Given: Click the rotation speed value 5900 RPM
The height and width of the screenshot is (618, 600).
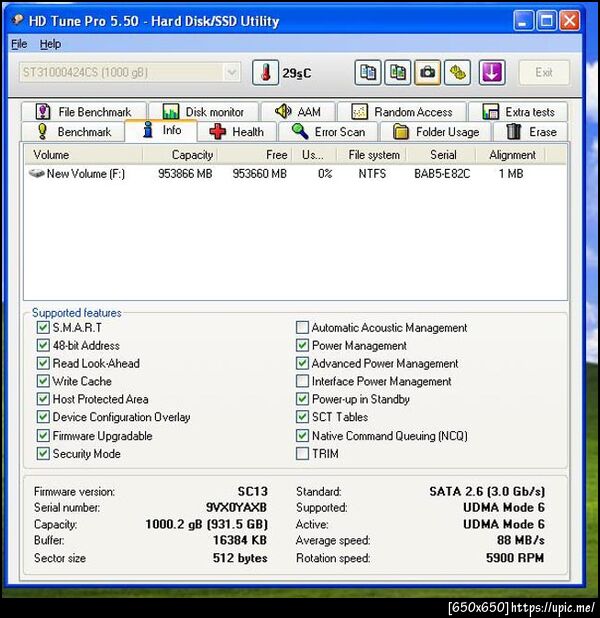Looking at the screenshot, I should pyautogui.click(x=515, y=557).
